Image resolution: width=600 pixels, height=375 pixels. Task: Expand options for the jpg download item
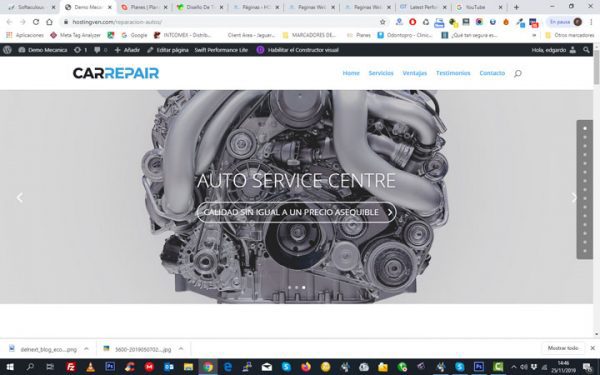[x=181, y=349]
